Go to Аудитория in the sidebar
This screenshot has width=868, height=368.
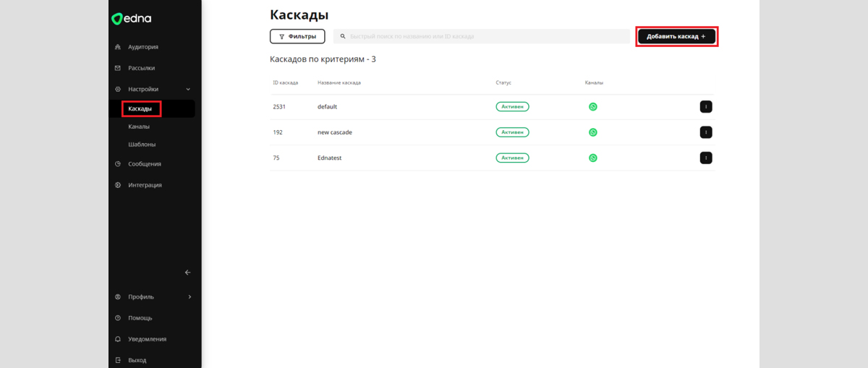[x=142, y=47]
